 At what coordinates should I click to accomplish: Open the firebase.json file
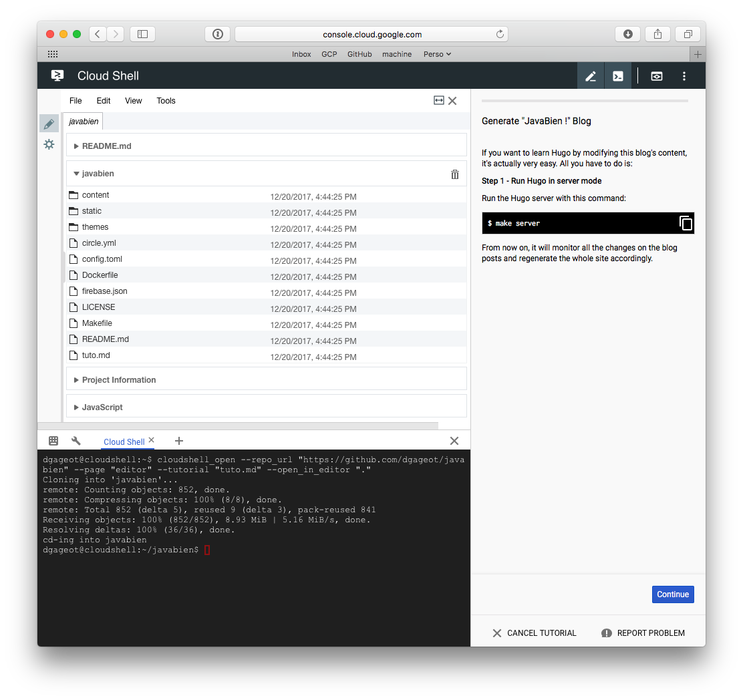tap(267, 291)
